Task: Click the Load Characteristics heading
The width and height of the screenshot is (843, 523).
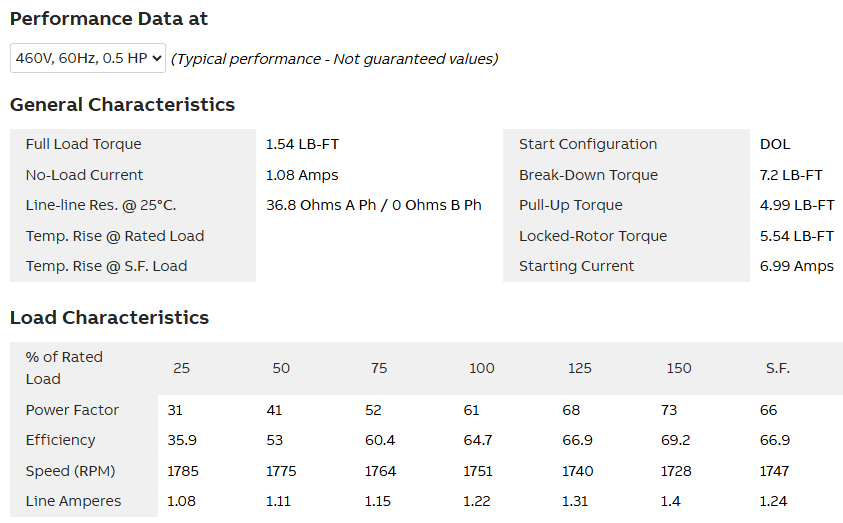Action: [x=109, y=318]
